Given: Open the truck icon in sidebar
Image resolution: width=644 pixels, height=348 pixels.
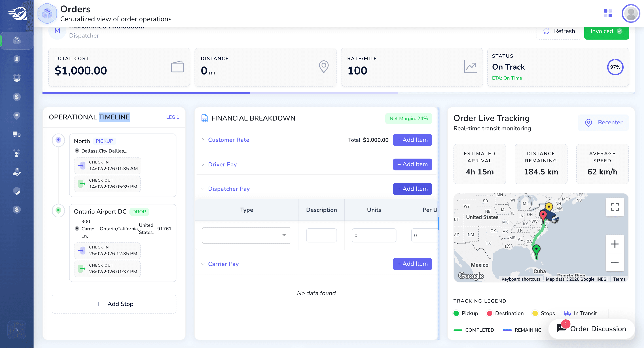Looking at the screenshot, I should (17, 134).
